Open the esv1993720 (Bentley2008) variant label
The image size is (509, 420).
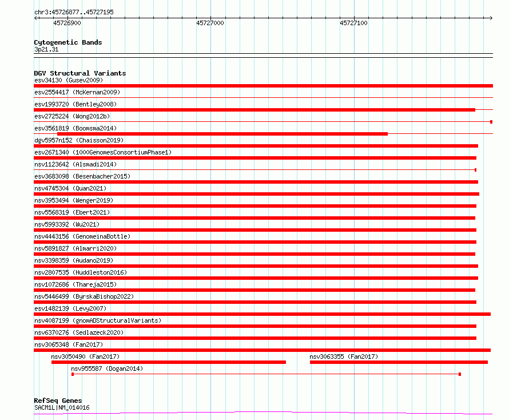(75, 104)
